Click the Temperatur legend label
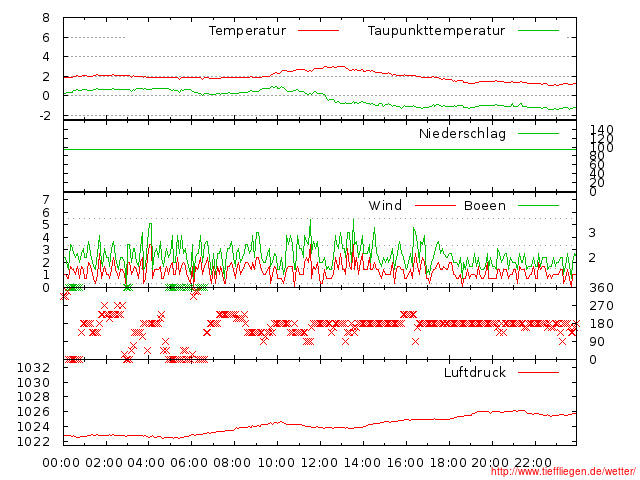 click(x=247, y=31)
